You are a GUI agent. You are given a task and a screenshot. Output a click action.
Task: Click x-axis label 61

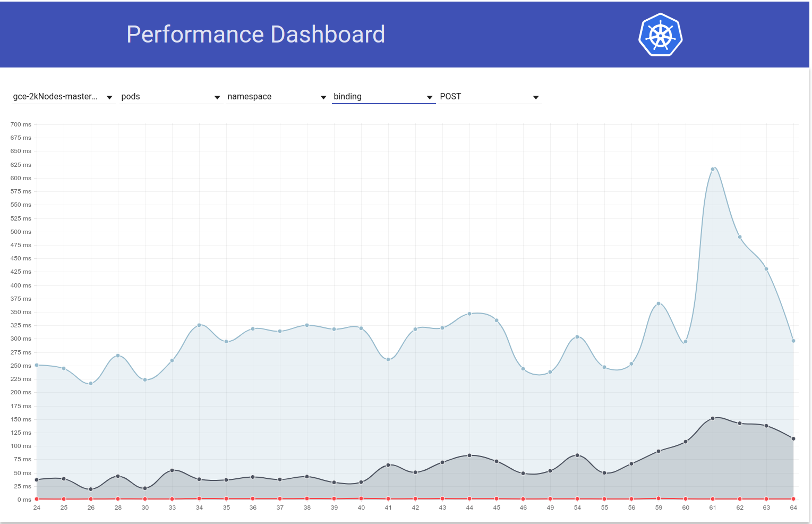pos(713,508)
